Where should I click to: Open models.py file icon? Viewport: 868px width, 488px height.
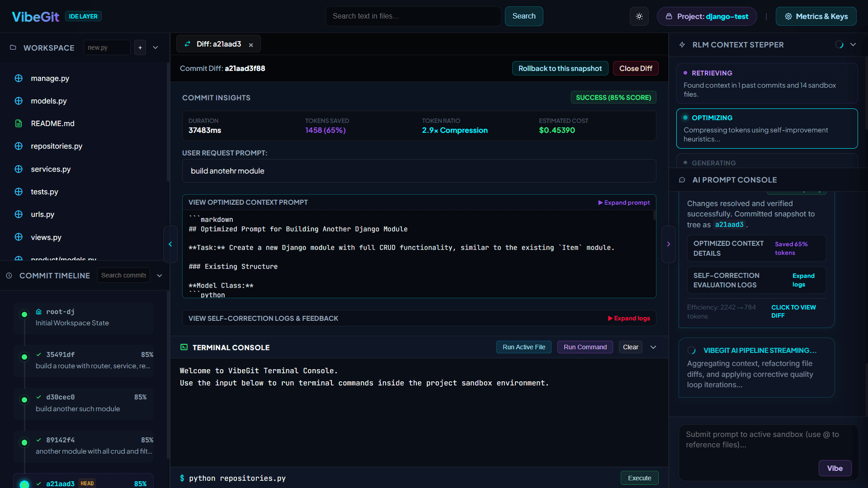(19, 101)
